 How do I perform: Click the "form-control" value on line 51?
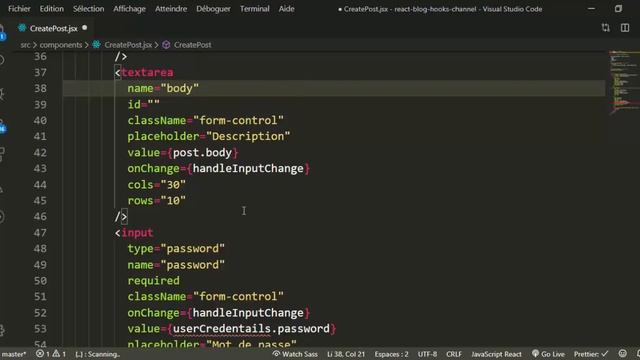pos(238,297)
